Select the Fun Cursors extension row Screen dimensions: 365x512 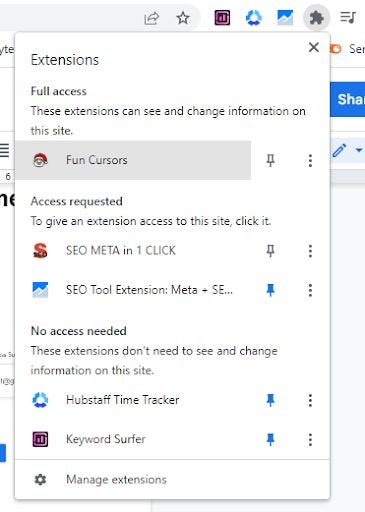[x=133, y=160]
